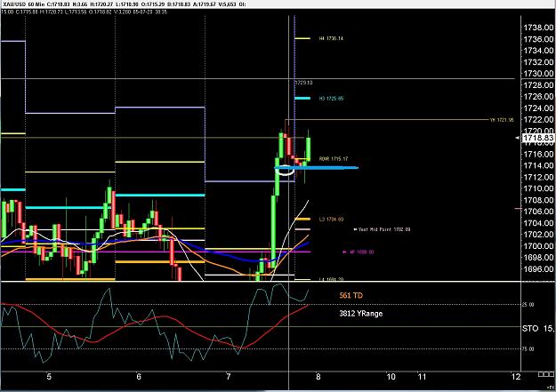Click the H3 1725.65 pivot label
Image resolution: width=556 pixels, height=392 pixels.
point(331,98)
